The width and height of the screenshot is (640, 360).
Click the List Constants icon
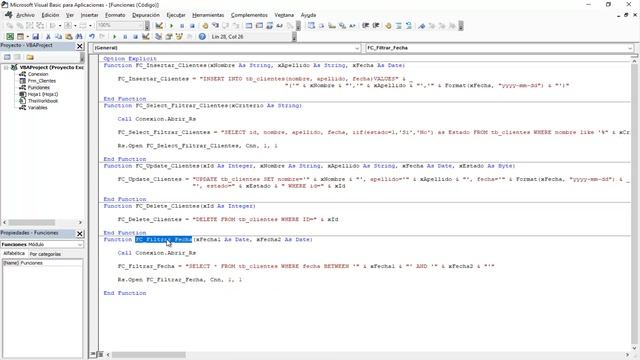pos(322,26)
